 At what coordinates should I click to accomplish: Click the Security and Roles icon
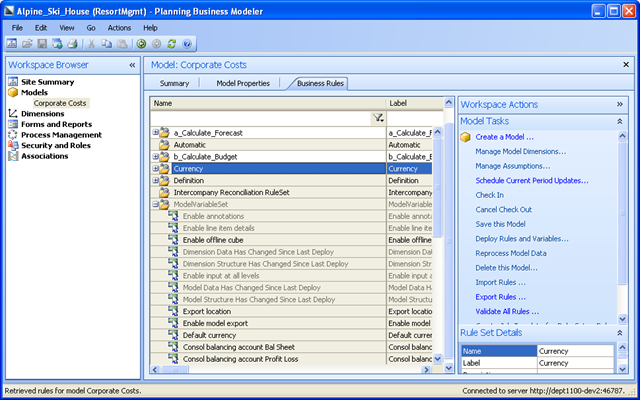click(13, 145)
